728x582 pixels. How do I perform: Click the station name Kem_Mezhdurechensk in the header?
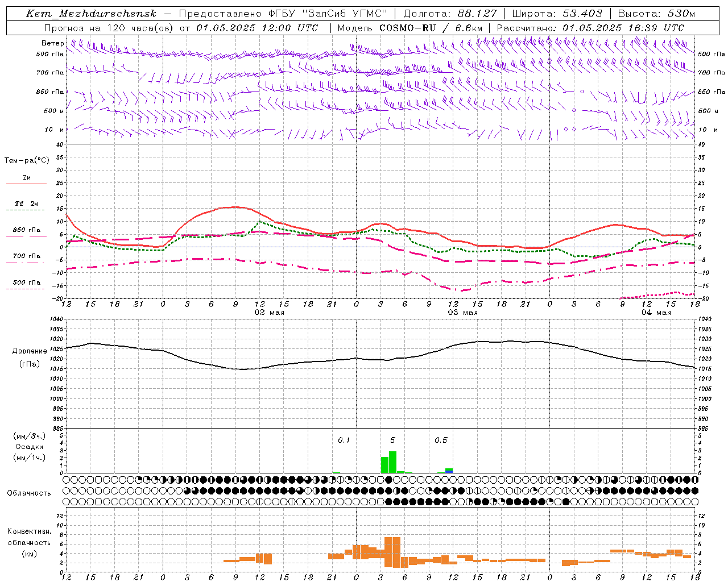pyautogui.click(x=91, y=14)
